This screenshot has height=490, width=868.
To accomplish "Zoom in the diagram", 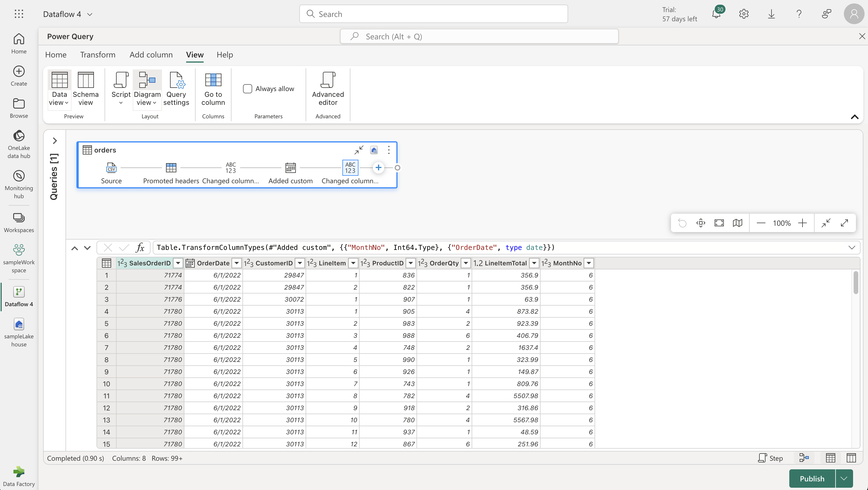I will point(803,223).
